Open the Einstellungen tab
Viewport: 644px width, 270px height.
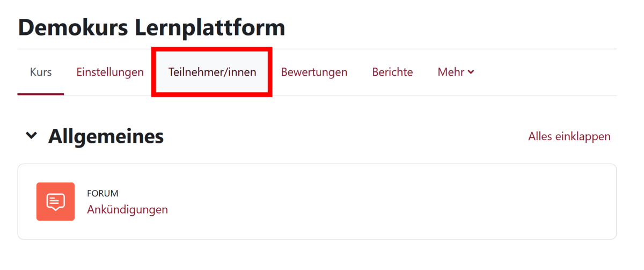tap(110, 72)
